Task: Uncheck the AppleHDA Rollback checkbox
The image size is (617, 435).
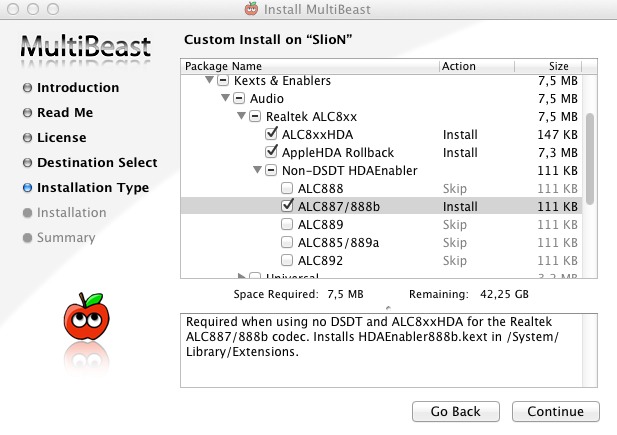Action: coord(271,152)
